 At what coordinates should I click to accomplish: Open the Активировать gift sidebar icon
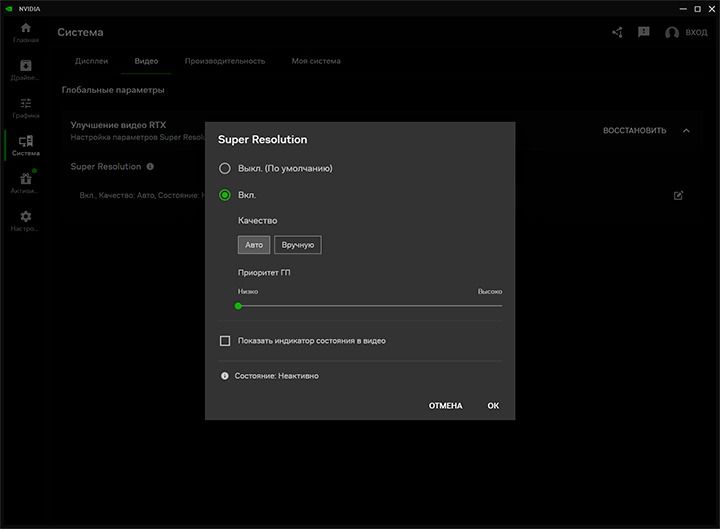pos(26,179)
